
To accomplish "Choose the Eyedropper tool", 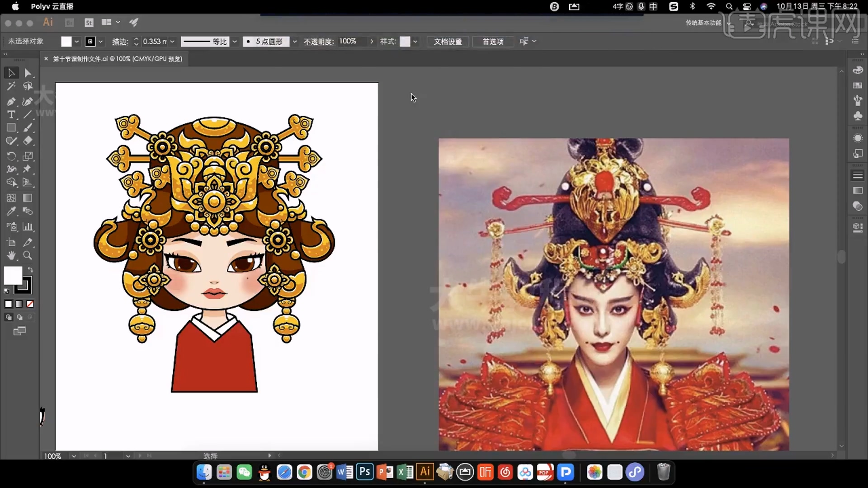I will pyautogui.click(x=11, y=211).
